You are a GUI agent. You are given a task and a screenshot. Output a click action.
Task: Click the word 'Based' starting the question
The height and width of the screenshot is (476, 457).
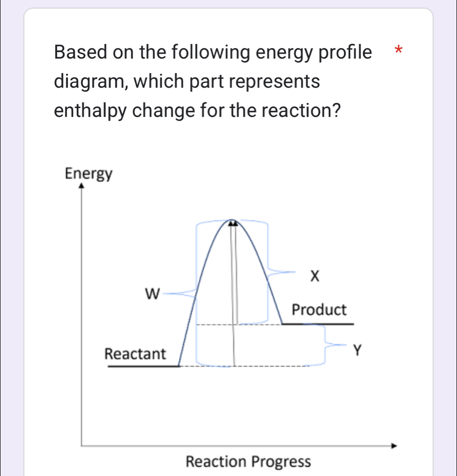[x=79, y=51]
